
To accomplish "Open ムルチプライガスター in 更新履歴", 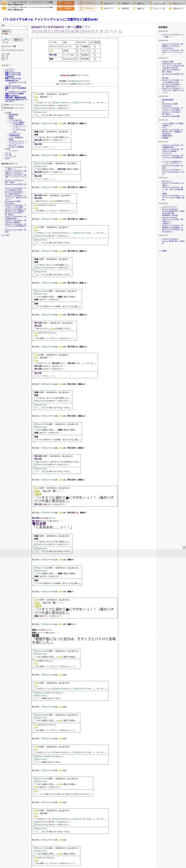I will 170,207.
